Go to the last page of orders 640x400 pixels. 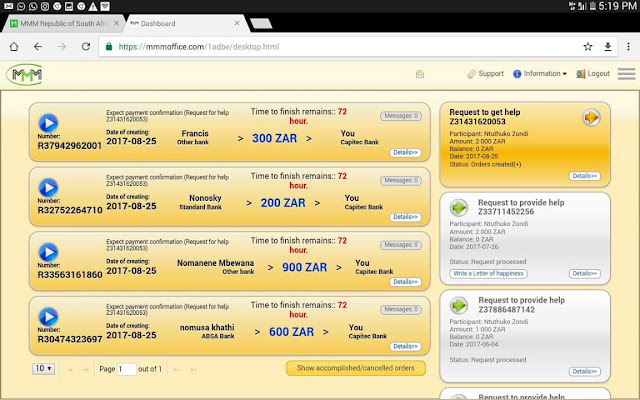click(x=193, y=369)
